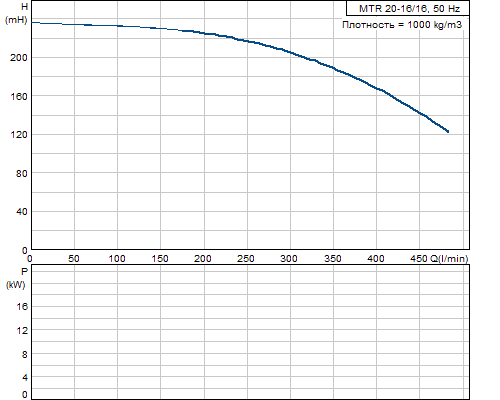Click the 100 tick label on the Q axis
The width and height of the screenshot is (500, 400).
[x=117, y=259]
